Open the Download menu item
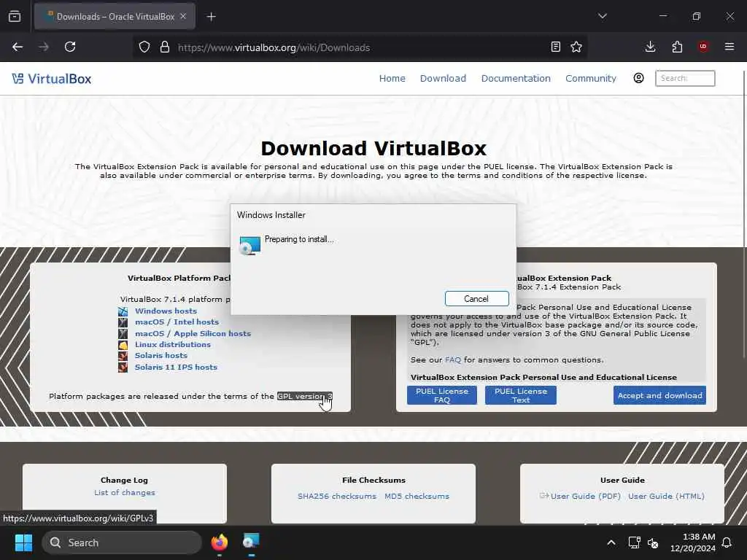This screenshot has height=560, width=747. (443, 79)
